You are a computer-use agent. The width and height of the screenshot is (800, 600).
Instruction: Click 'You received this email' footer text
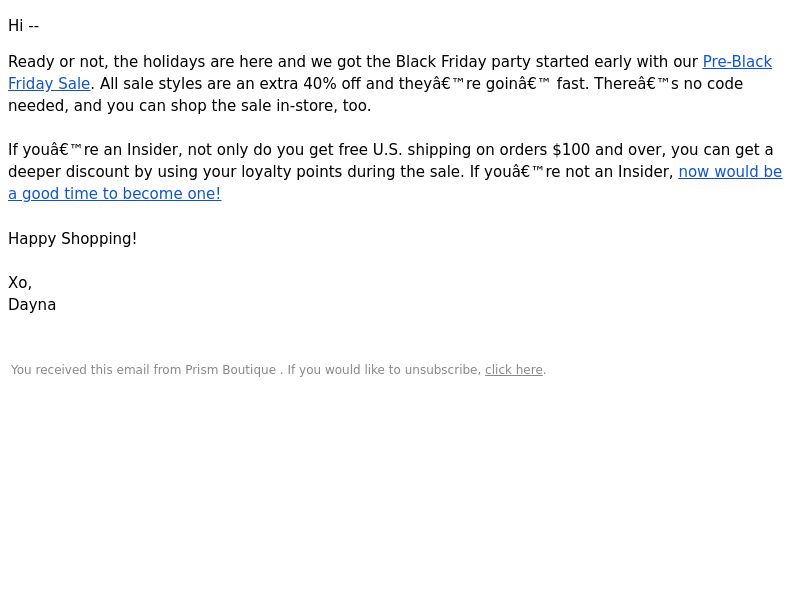[x=80, y=369]
